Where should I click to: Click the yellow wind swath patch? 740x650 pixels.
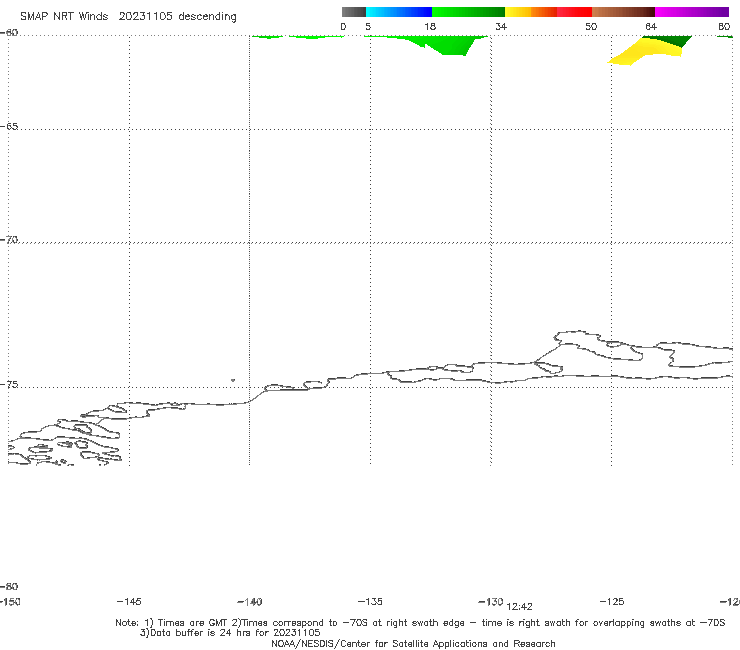(648, 52)
